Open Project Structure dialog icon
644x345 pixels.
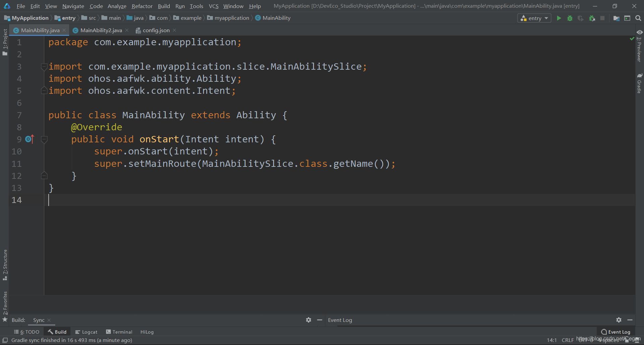click(616, 18)
